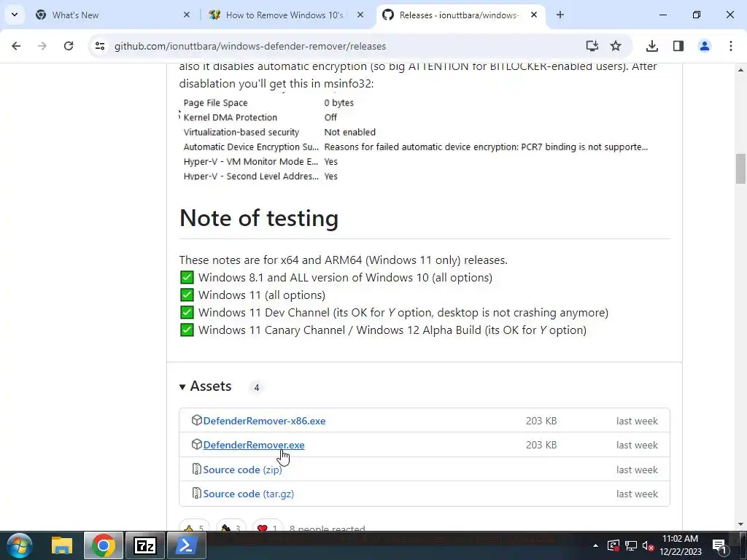Open PowerShell from the taskbar
Image resolution: width=747 pixels, height=560 pixels.
pos(186,545)
